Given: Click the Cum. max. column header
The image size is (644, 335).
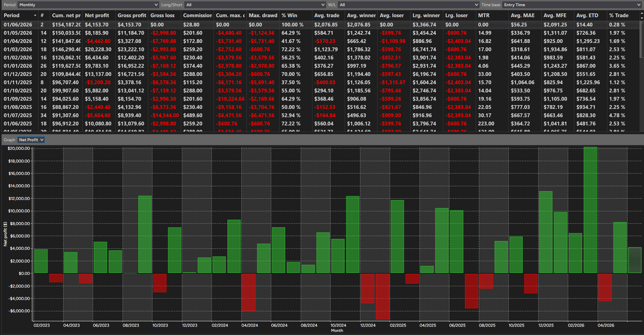Looking at the screenshot, I should [230, 16].
